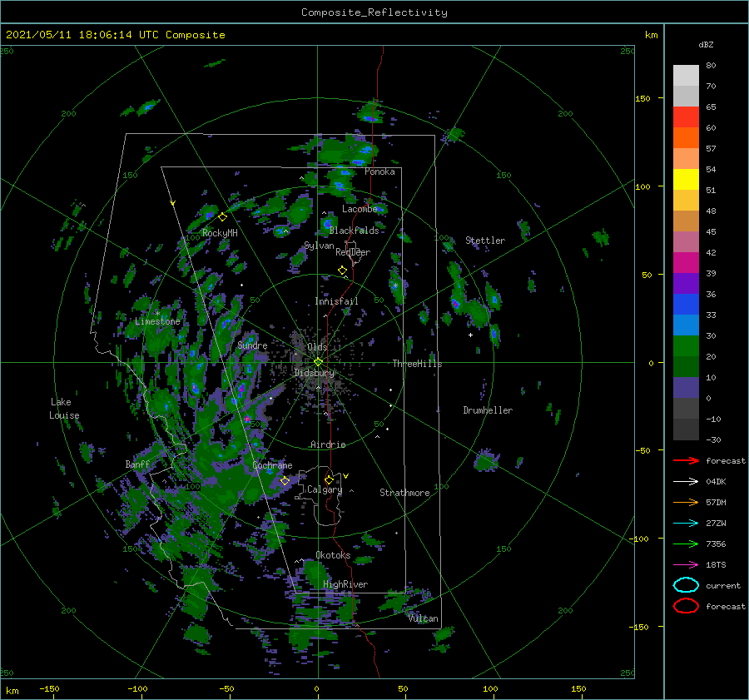The width and height of the screenshot is (749, 700).
Task: Click the Innisfail town label
Action: (336, 301)
